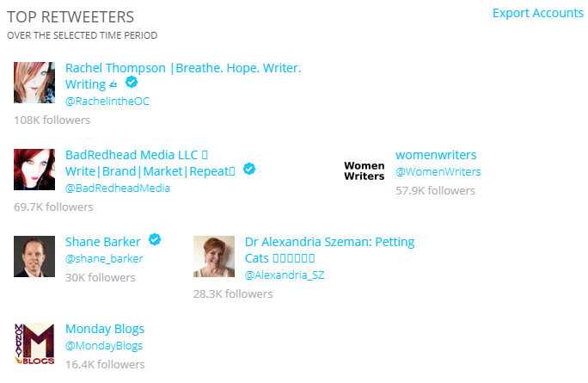Open BadRedhead Media's red-haired avatar
Image resolution: width=588 pixels, height=383 pixels.
point(34,170)
